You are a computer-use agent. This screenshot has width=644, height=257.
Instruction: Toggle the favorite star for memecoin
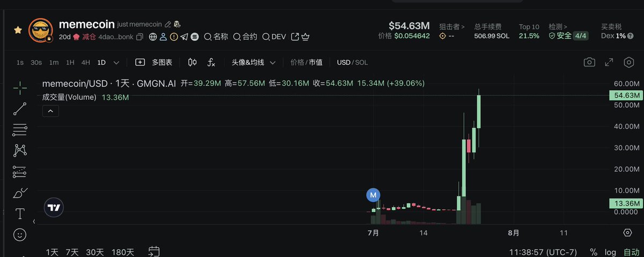click(18, 30)
